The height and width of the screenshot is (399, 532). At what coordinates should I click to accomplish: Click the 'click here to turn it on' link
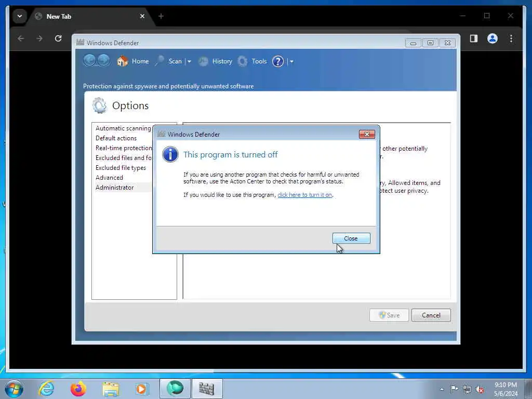pos(304,195)
